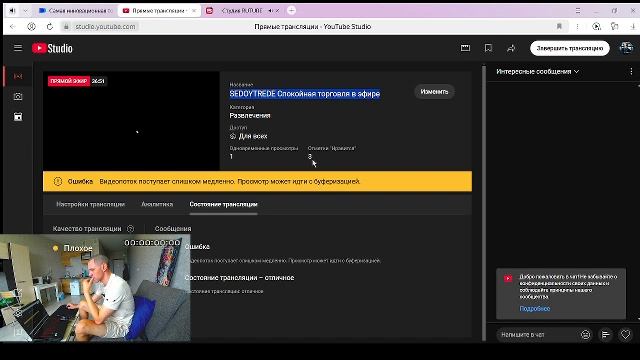Share the stream using the arrow icon
Viewport: 640px width, 360px height.
tap(511, 48)
